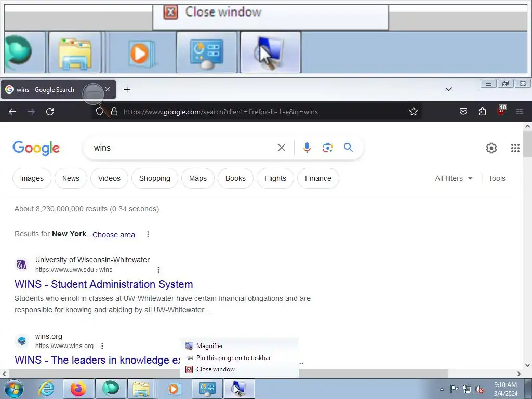Click the muted volume tray icon

click(x=480, y=390)
